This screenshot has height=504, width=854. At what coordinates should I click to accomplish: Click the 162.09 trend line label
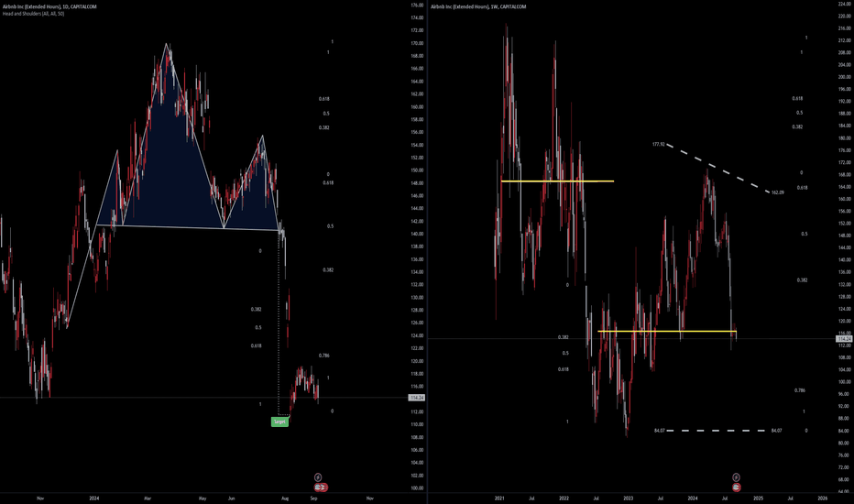point(778,192)
